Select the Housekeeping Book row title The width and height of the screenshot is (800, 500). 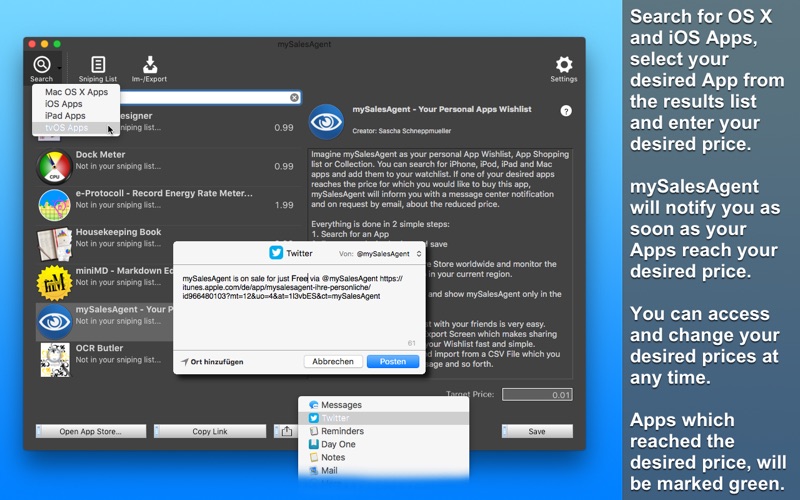118,232
